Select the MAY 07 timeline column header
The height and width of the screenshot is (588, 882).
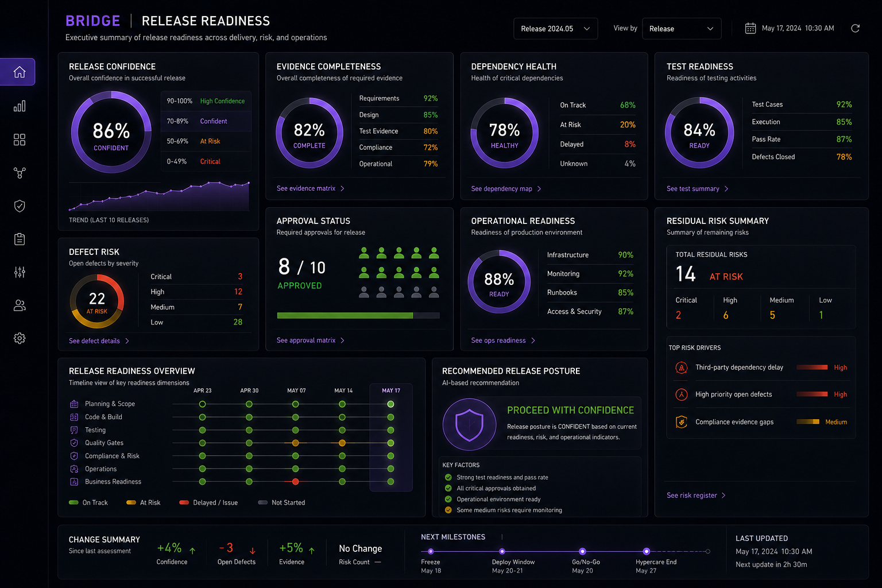coord(296,390)
